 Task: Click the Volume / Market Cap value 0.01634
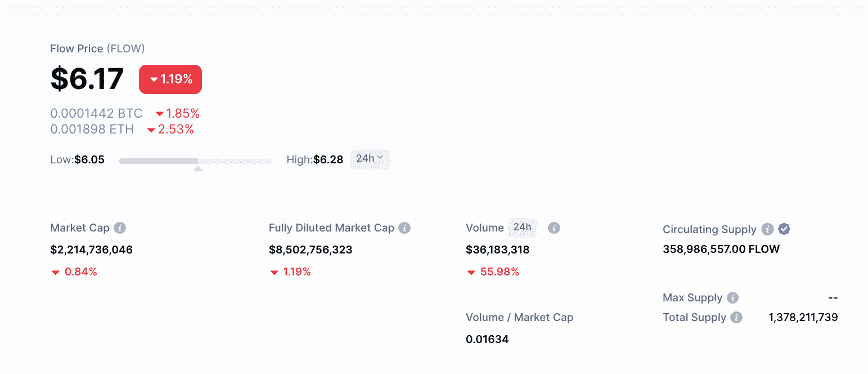pos(487,339)
